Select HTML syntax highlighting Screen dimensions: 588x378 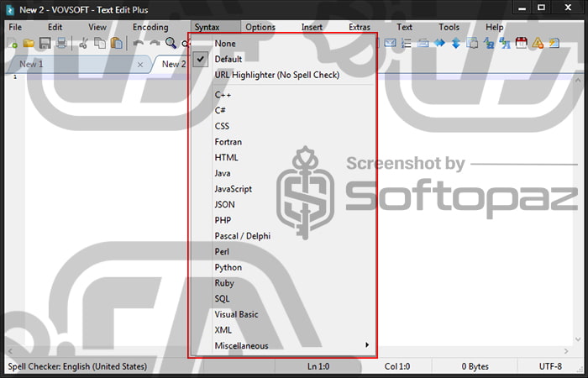283,158
